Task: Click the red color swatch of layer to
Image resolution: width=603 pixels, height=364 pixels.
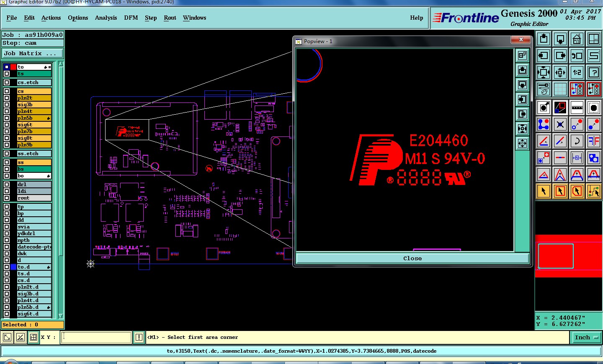Action: coord(13,67)
